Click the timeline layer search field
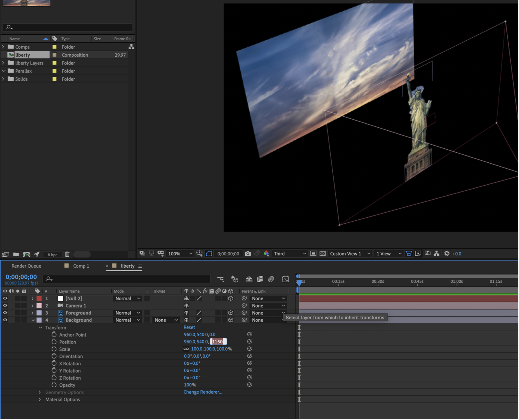The height and width of the screenshot is (420, 519). click(x=127, y=279)
